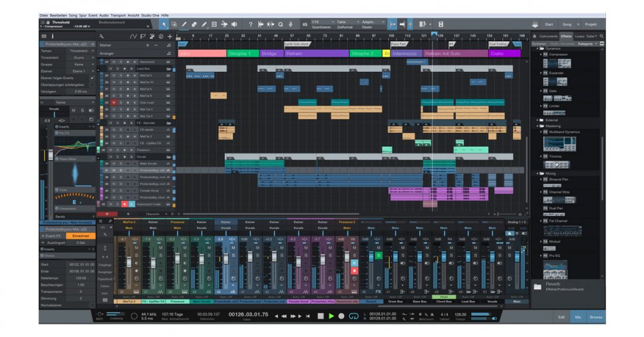Select the Arrow tool in the toolbar
This screenshot has width=644, height=337.
[x=165, y=24]
